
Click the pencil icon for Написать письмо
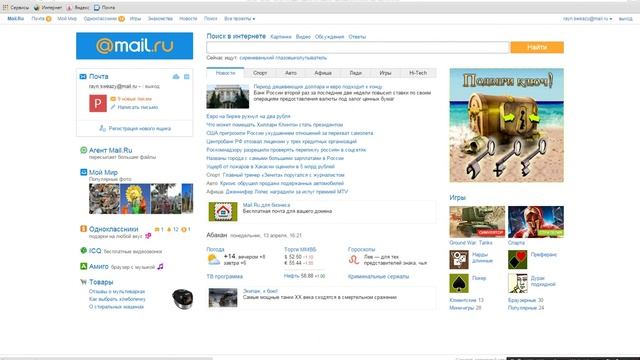click(113, 107)
